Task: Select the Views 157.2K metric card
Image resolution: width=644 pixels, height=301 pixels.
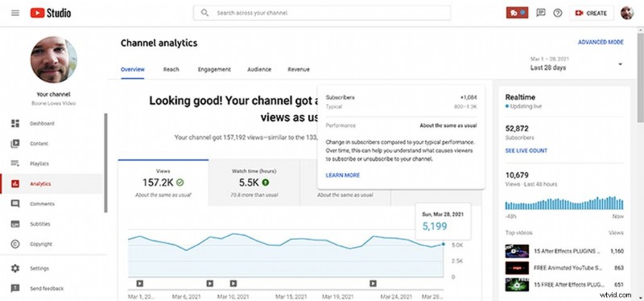Action: [163, 183]
